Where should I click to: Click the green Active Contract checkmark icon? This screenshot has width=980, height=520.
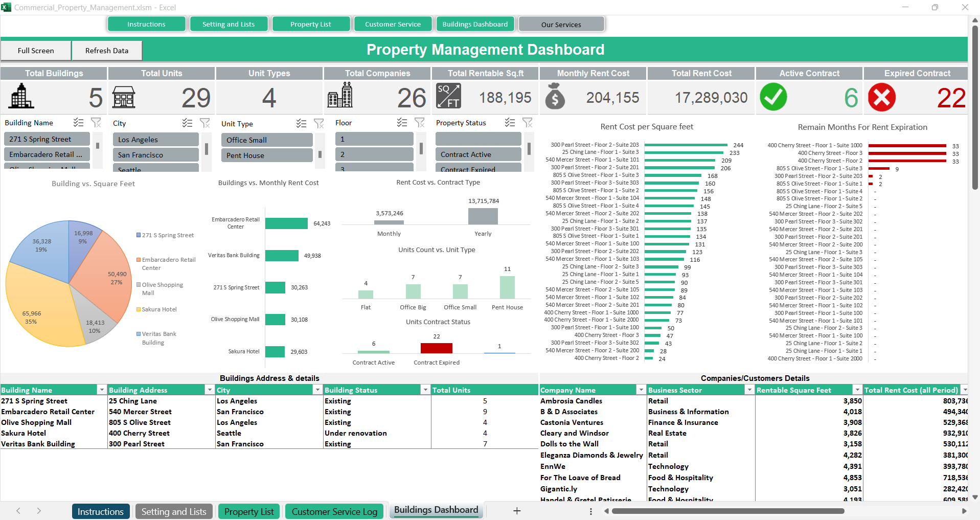(x=773, y=97)
